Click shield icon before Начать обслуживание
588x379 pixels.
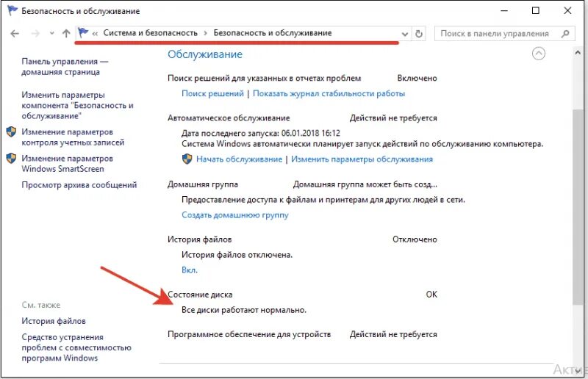pyautogui.click(x=187, y=159)
